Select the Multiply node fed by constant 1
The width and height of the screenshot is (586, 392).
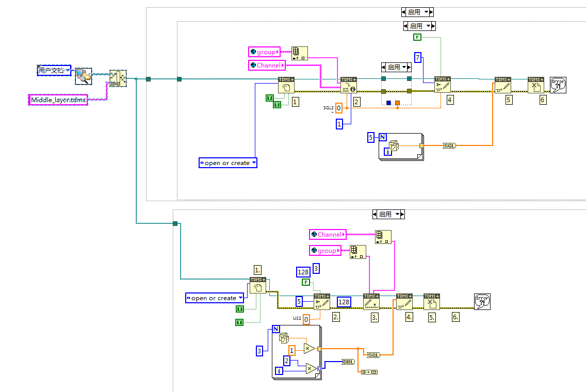click(308, 349)
